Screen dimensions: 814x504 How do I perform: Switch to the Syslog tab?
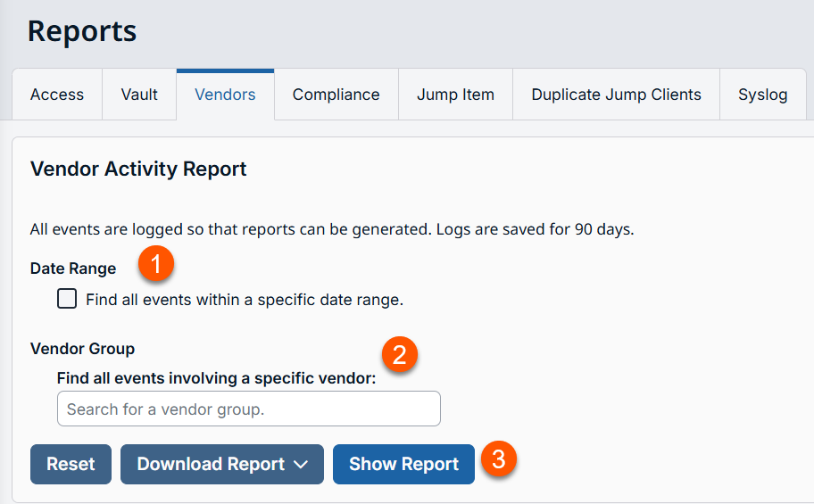pyautogui.click(x=762, y=95)
